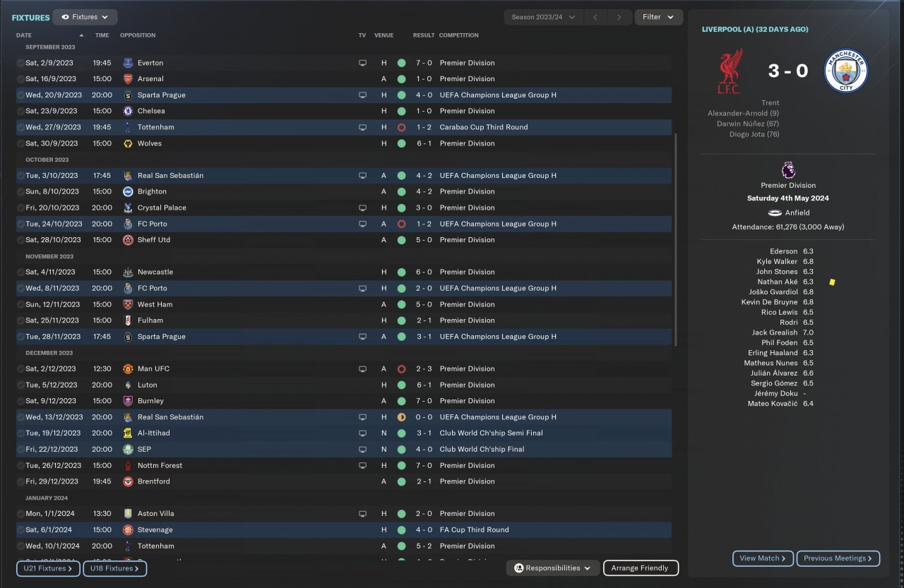Open the Filter dropdown
This screenshot has height=588, width=904.
(x=659, y=17)
